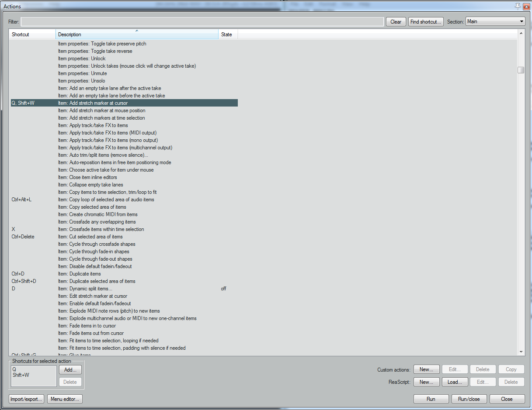Click the scrollbar down arrow of the action list
Image resolution: width=532 pixels, height=410 pixels.
pyautogui.click(x=521, y=351)
